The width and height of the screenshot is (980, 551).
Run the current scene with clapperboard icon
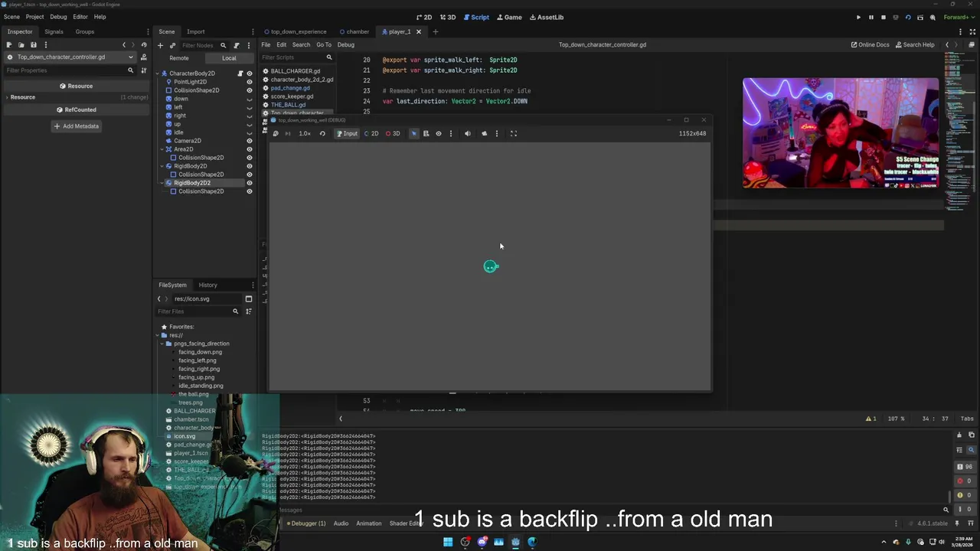pos(920,17)
